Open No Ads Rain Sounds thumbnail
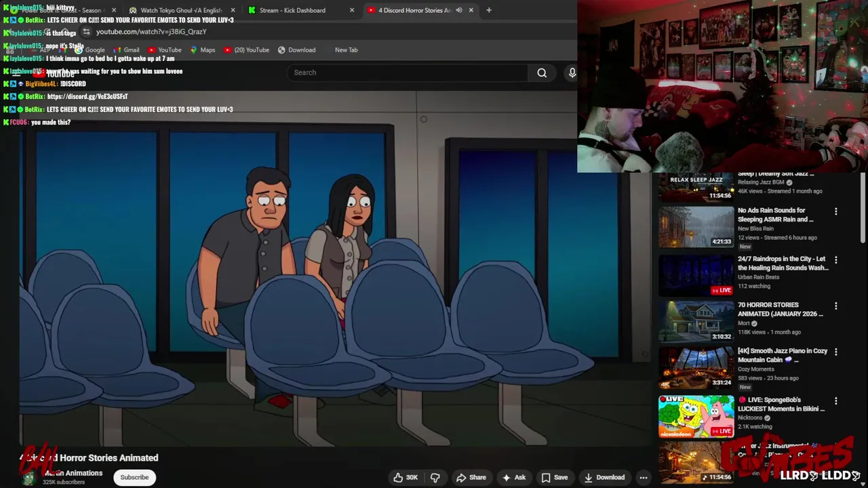This screenshot has height=488, width=868. [696, 227]
